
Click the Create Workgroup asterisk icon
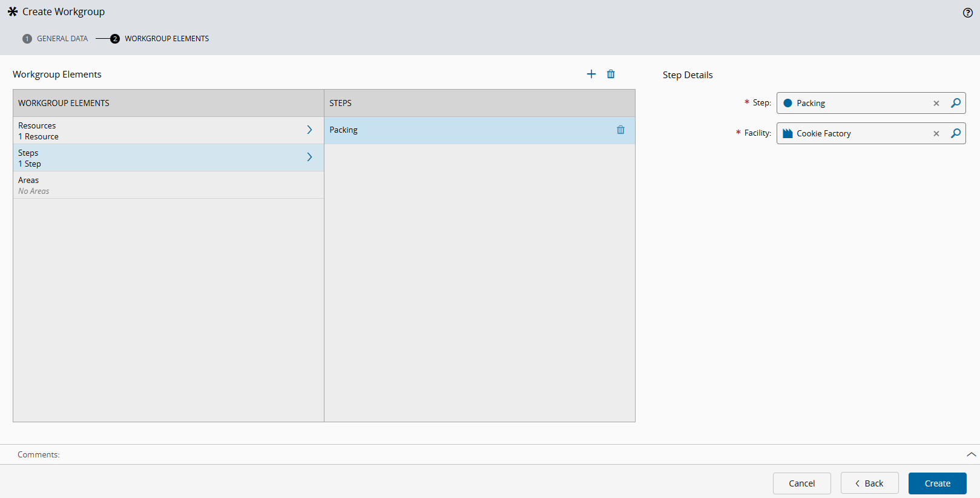pos(13,12)
